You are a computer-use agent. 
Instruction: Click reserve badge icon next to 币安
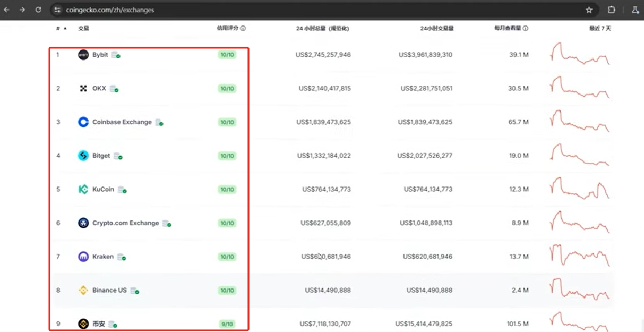point(112,324)
